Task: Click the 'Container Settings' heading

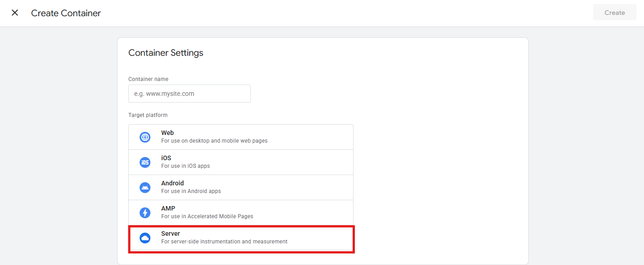Action: pos(166,53)
